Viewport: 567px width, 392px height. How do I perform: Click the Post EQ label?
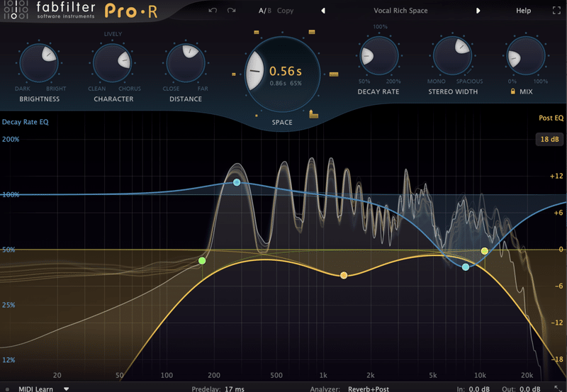pyautogui.click(x=551, y=118)
